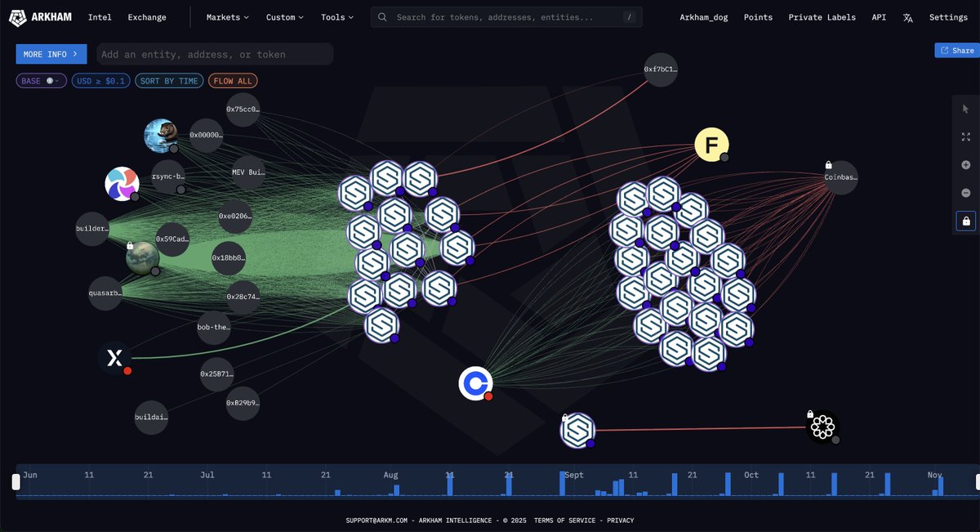Select the MEV Bui... node
The image size is (980, 532).
coord(249,172)
